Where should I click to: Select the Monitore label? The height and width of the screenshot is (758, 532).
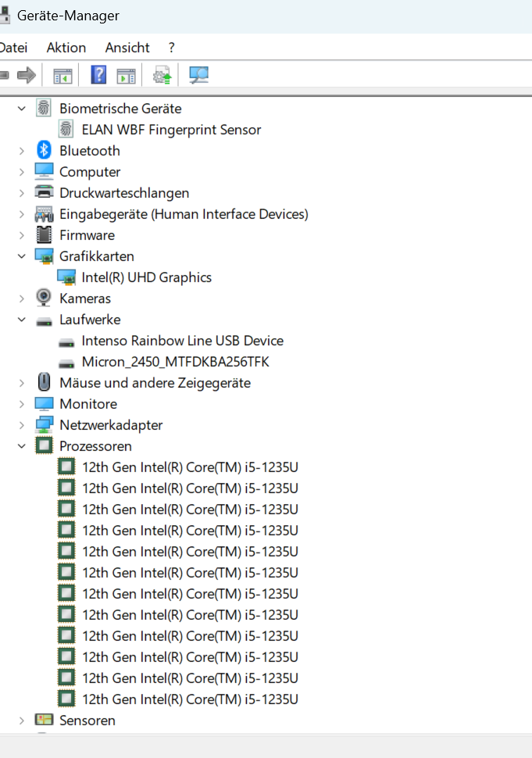coord(88,404)
